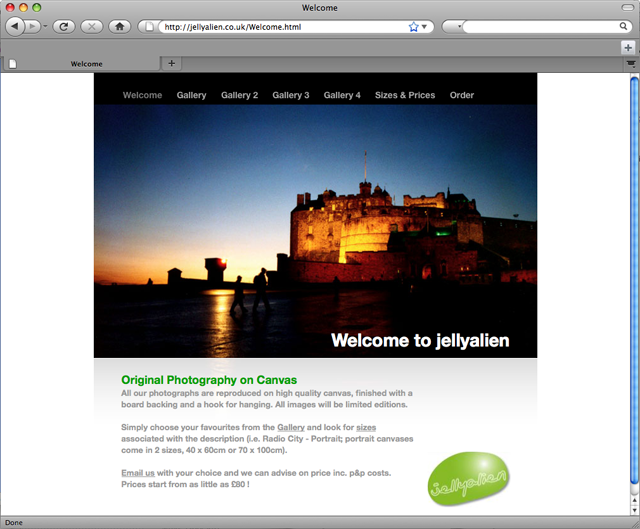Screen dimensions: 640x529
Task: Click the Email us link
Action: 138,473
